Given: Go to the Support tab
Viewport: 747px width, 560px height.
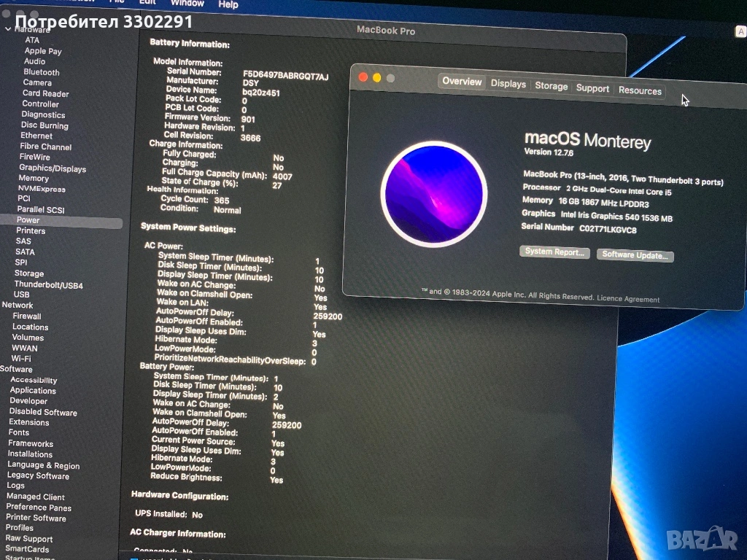Looking at the screenshot, I should [x=592, y=88].
